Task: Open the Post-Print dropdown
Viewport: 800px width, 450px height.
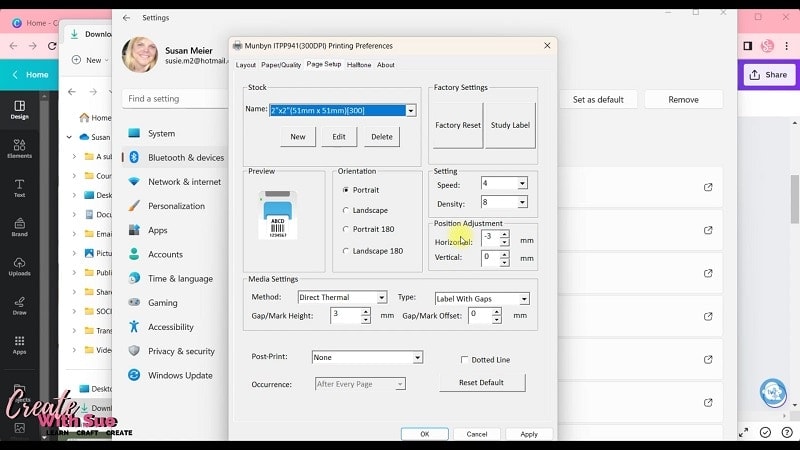Action: pyautogui.click(x=417, y=358)
